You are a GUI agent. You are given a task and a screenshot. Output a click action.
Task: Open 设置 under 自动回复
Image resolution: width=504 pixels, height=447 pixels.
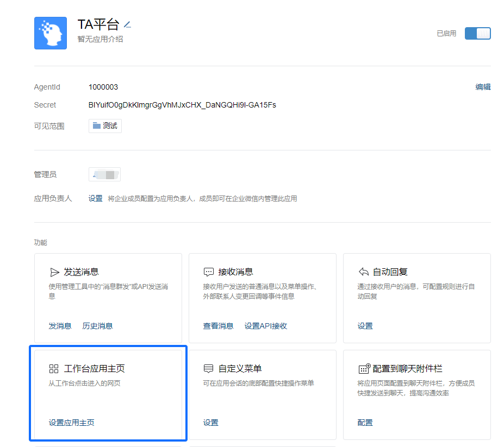pos(365,326)
